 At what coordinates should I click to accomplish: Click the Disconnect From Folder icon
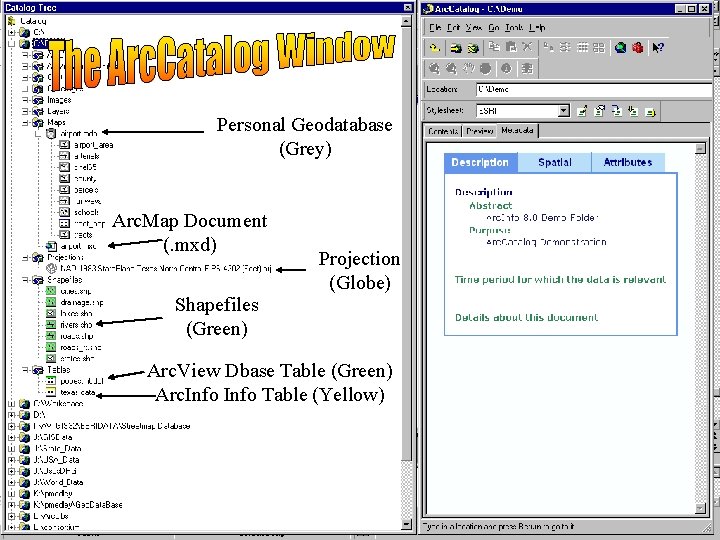[472, 47]
